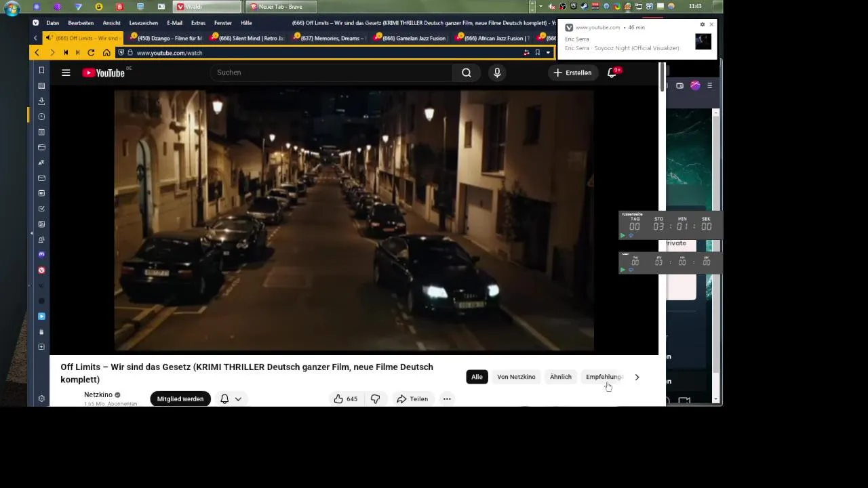The image size is (868, 488).
Task: Bookmark the page from the address bar
Action: tap(537, 52)
